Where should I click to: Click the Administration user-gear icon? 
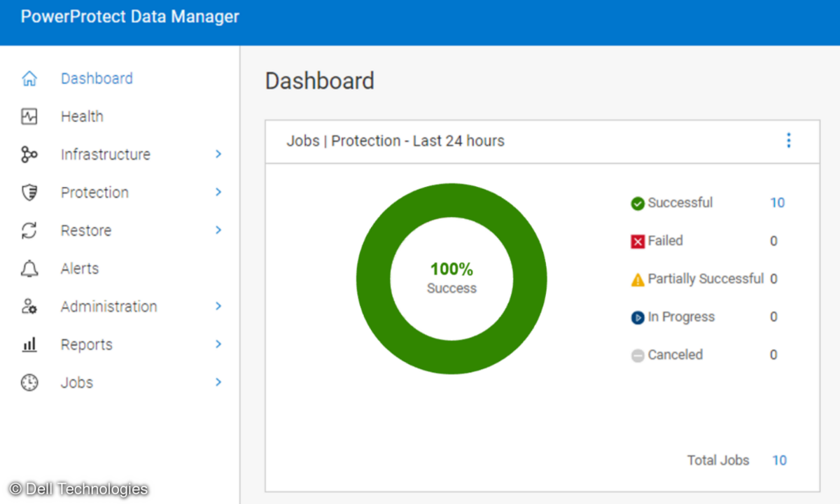coord(29,307)
